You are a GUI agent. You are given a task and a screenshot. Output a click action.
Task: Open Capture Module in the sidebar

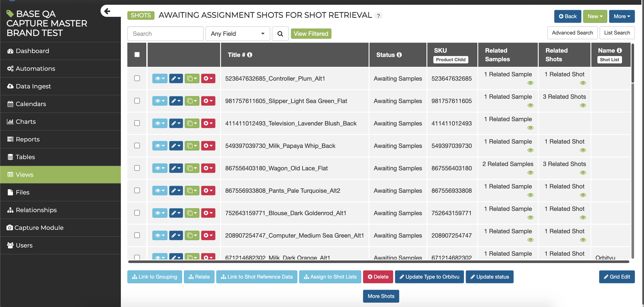pos(39,228)
